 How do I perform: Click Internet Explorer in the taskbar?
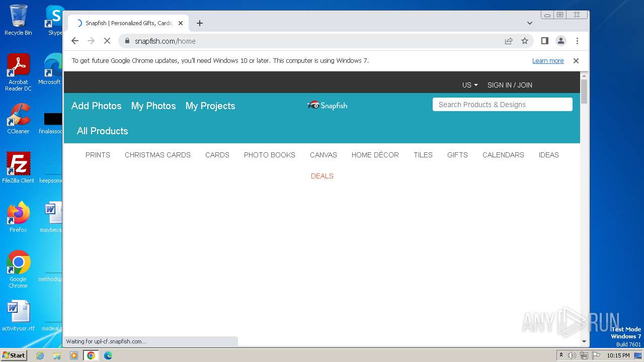pyautogui.click(x=40, y=355)
